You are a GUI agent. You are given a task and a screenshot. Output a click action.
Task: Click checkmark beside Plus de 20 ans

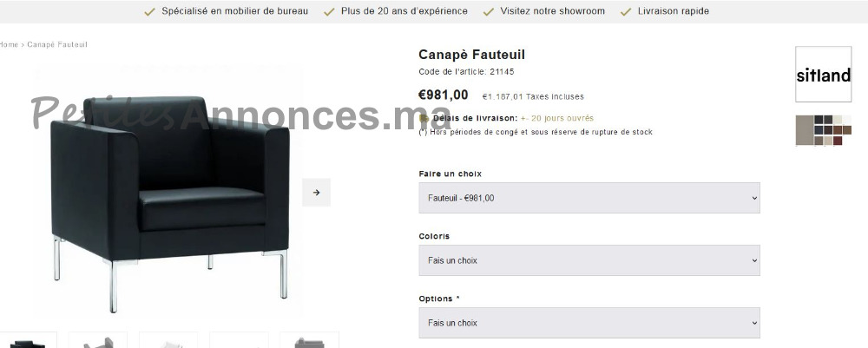click(x=329, y=11)
